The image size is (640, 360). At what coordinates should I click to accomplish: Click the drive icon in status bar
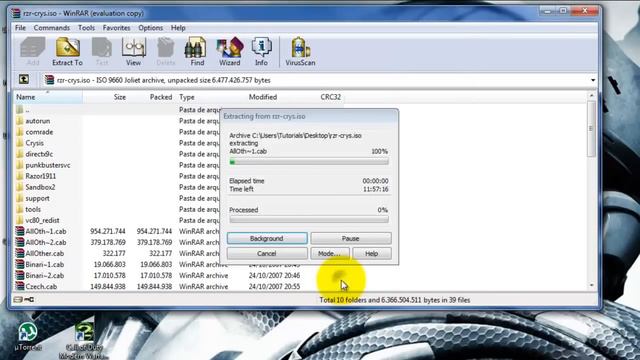click(18, 300)
